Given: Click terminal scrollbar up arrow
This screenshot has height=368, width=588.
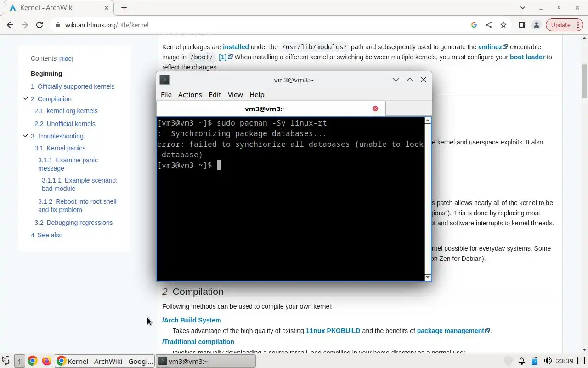Looking at the screenshot, I should pos(428,120).
